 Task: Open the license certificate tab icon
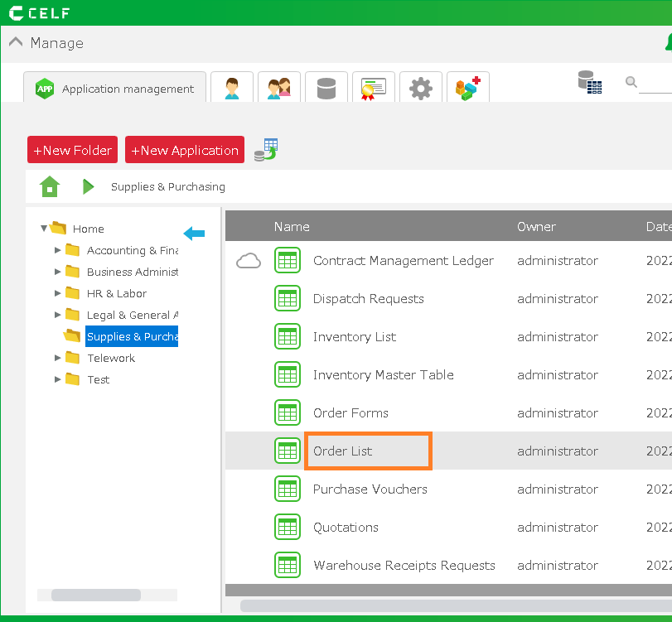click(374, 87)
